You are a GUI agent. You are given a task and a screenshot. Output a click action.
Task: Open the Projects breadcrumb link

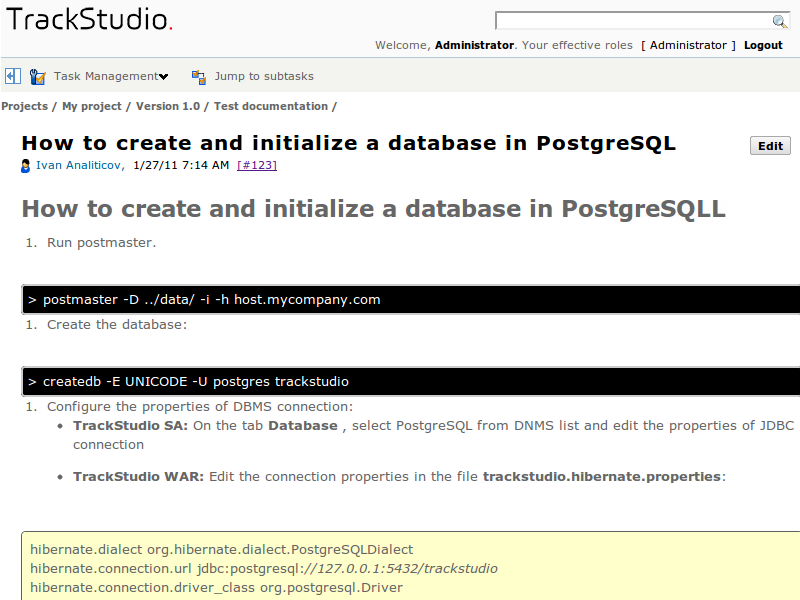tap(24, 106)
